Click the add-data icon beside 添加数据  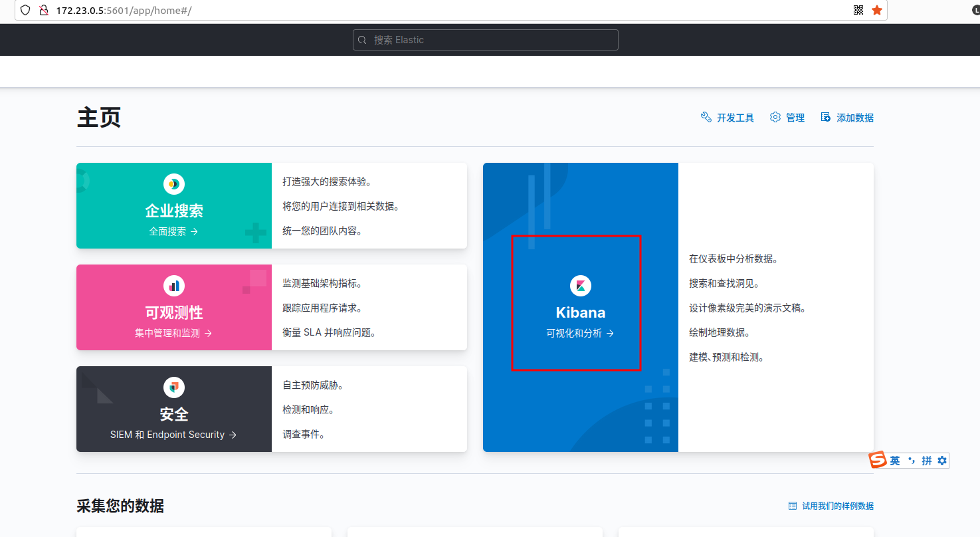[826, 117]
